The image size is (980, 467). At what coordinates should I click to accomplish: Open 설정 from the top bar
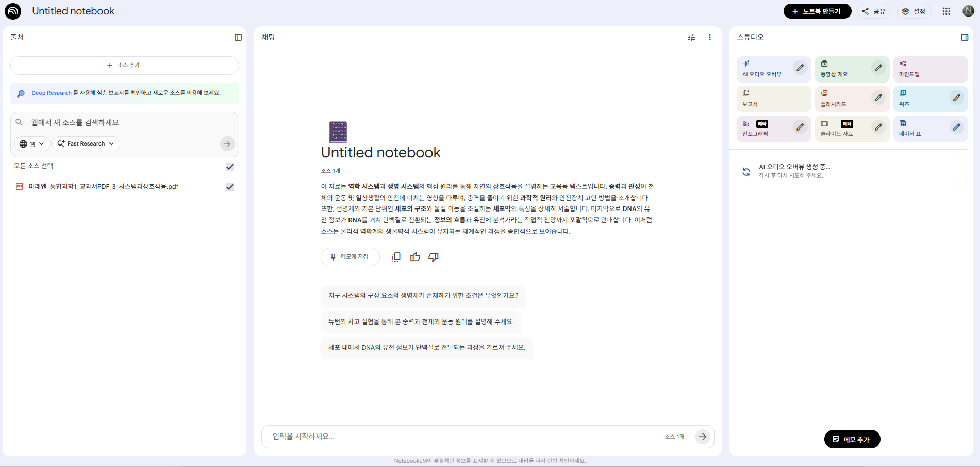pos(913,11)
